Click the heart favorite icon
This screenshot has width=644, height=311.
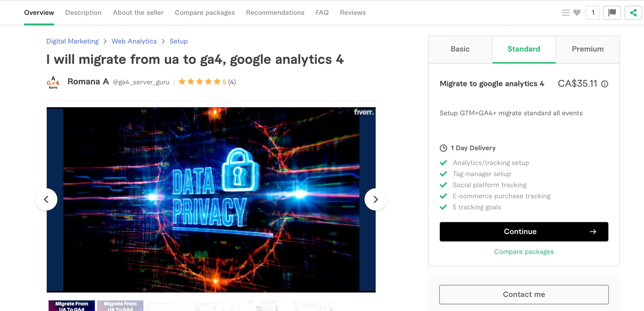(x=577, y=13)
